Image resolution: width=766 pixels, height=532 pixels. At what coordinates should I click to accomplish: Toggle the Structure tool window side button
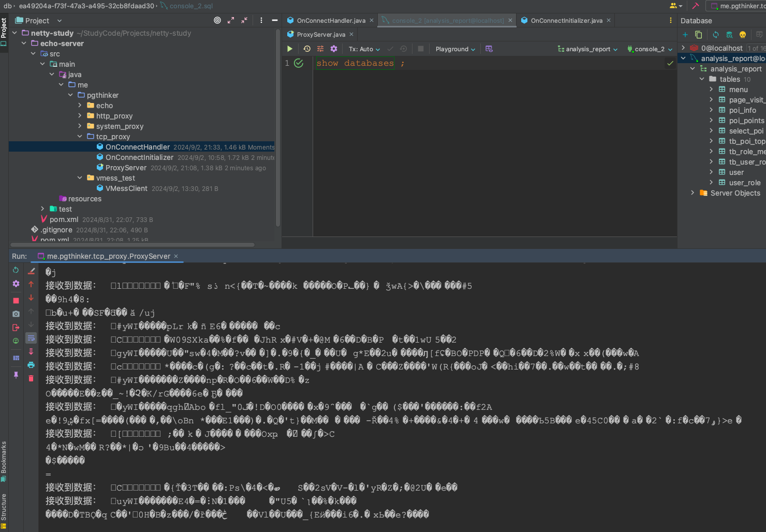(x=4, y=511)
